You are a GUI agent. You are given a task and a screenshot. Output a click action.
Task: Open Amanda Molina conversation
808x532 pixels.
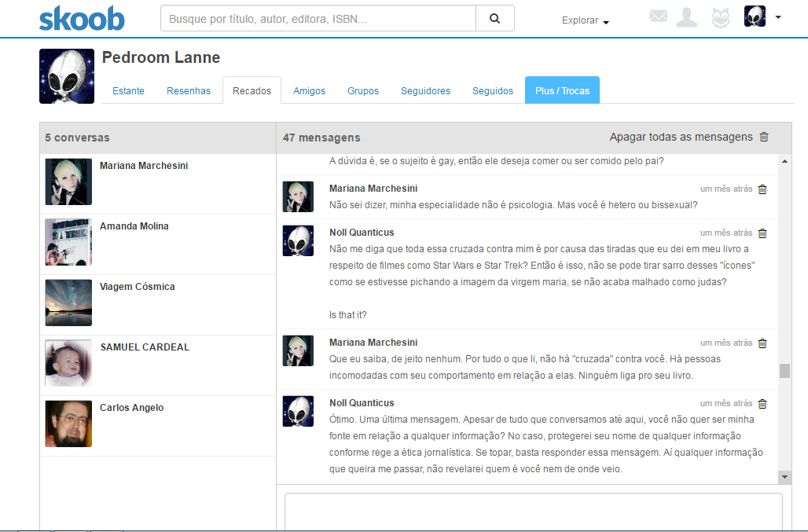click(x=158, y=244)
